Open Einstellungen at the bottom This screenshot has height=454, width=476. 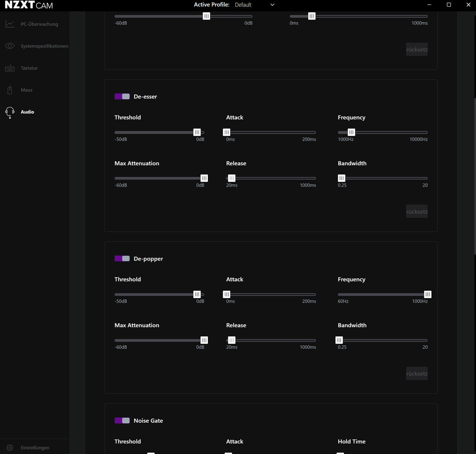35,448
